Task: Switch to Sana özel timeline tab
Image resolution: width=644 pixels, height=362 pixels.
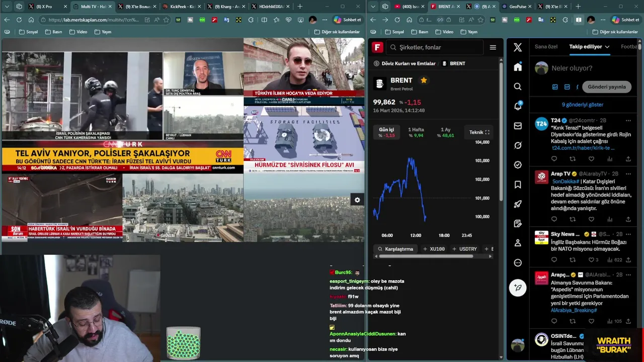Action: (546, 47)
